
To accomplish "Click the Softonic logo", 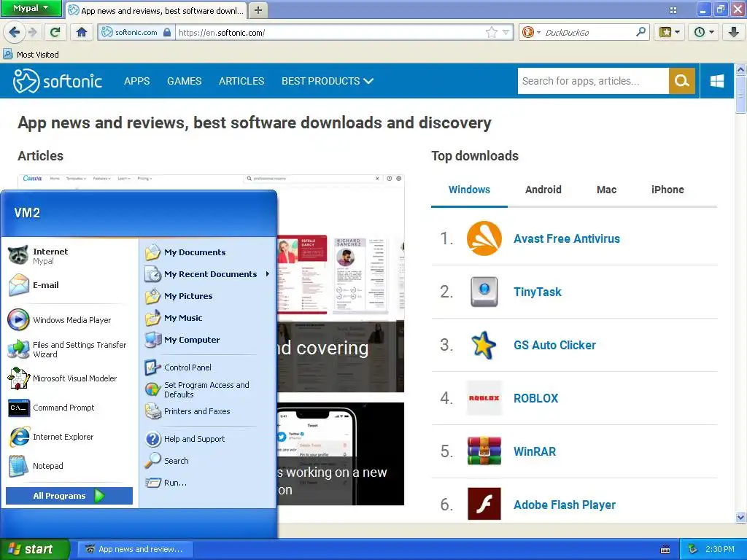I will pos(57,81).
